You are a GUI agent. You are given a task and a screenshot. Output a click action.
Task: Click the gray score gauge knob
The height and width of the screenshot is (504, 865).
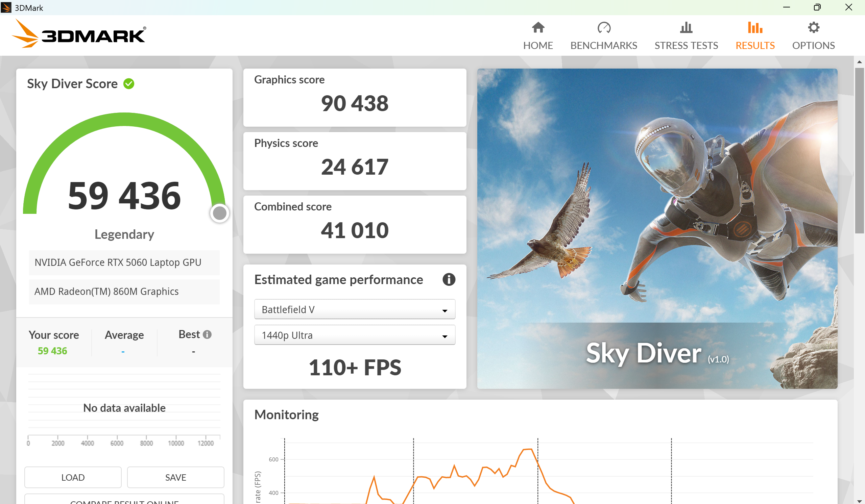219,213
